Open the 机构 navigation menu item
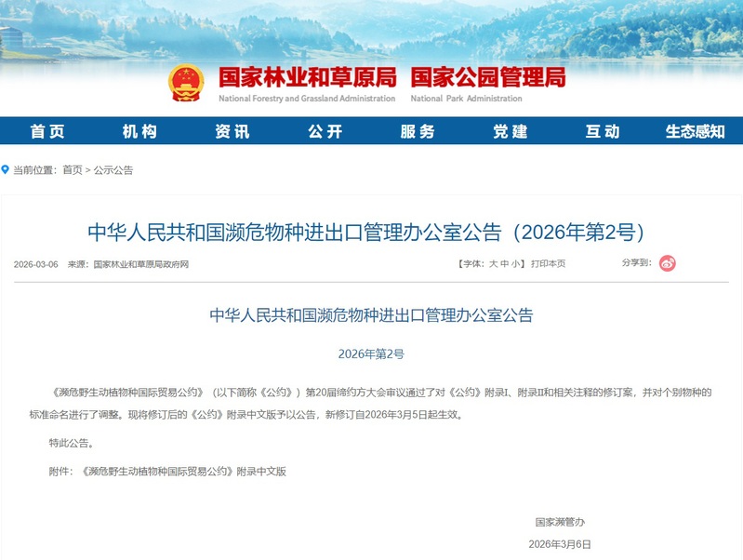 (139, 131)
